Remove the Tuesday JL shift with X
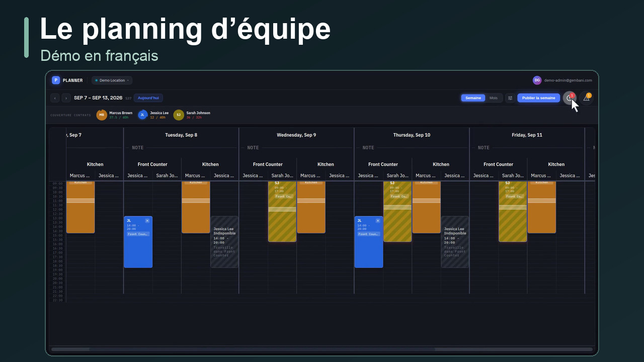The height and width of the screenshot is (362, 644). [x=147, y=221]
